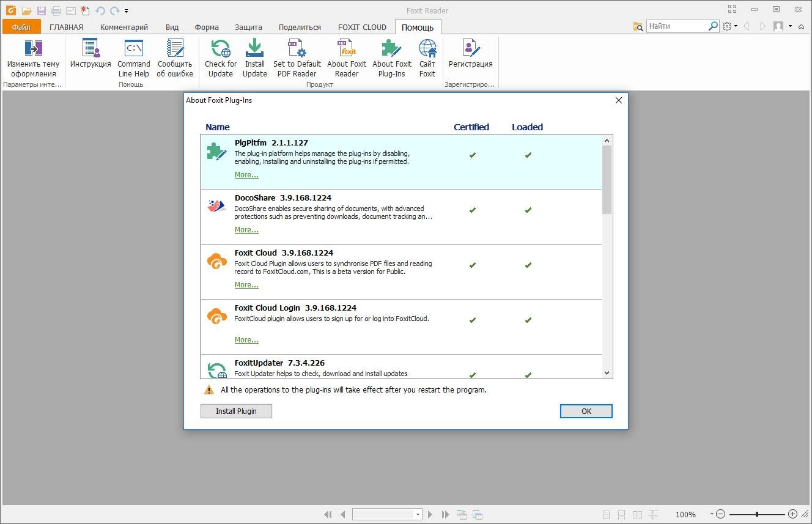Switch to the ГЛАВНАЯ tab

pos(66,27)
